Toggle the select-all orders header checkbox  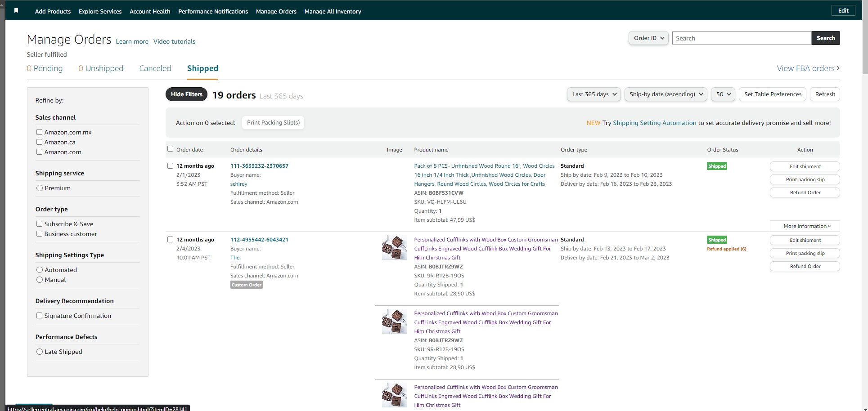(170, 149)
